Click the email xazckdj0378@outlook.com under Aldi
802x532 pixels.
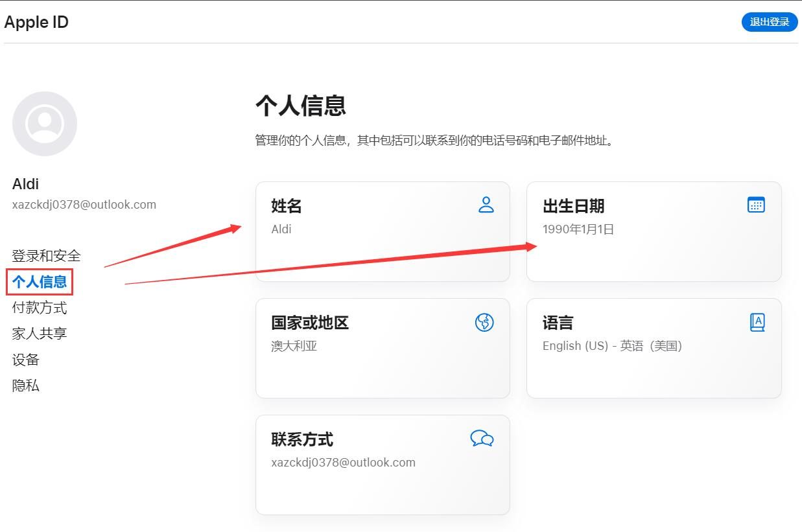(84, 204)
